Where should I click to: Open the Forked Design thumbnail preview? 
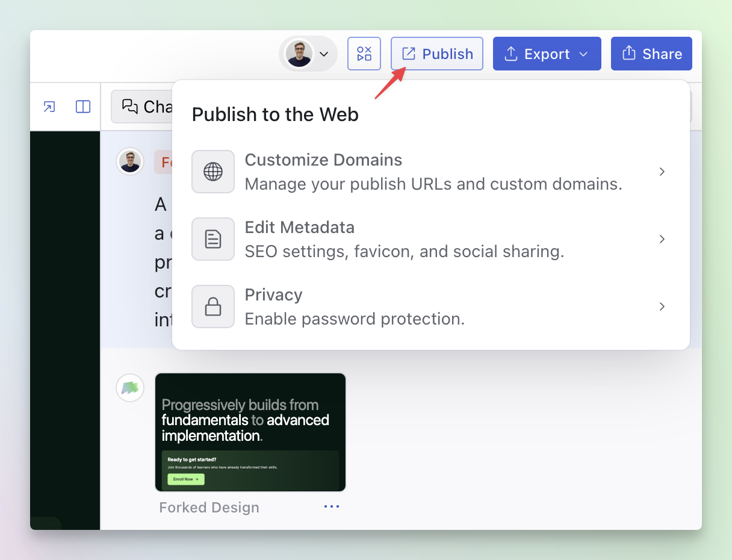click(250, 432)
